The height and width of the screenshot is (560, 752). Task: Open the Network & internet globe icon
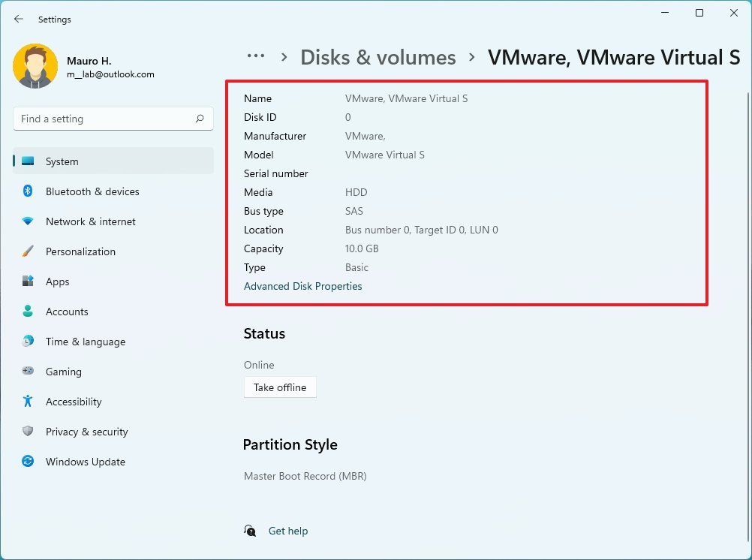click(28, 221)
